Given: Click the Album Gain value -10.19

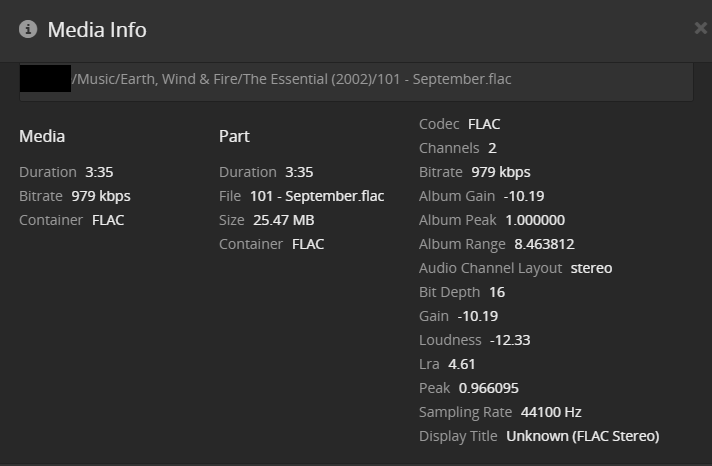Looking at the screenshot, I should (525, 196).
